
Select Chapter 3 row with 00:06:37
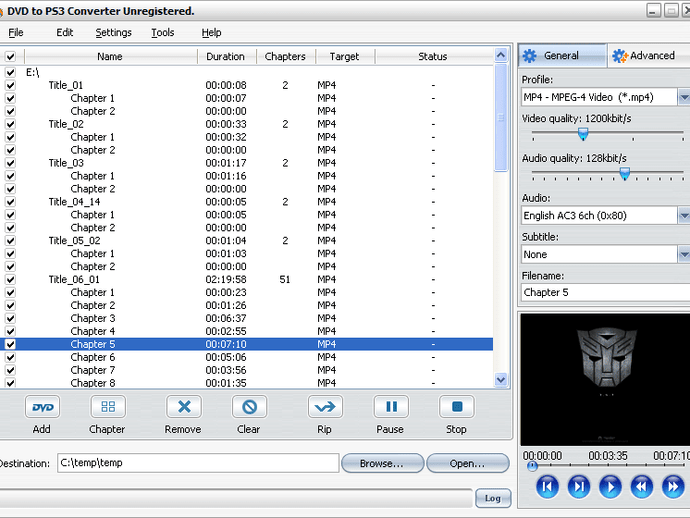(x=246, y=318)
